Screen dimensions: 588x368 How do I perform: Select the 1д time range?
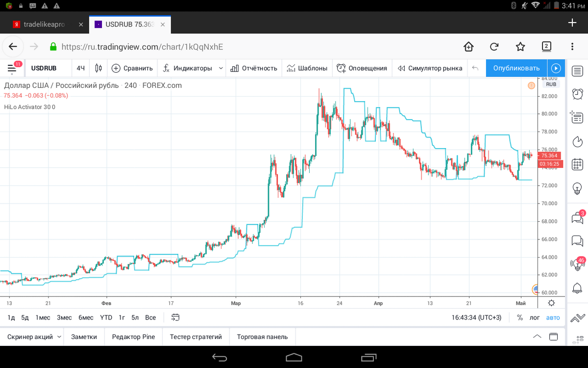pos(11,317)
